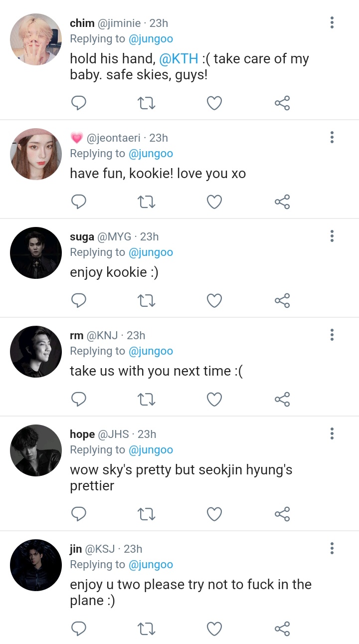Retweet chim's tweet
The image size is (359, 644).
point(146,103)
